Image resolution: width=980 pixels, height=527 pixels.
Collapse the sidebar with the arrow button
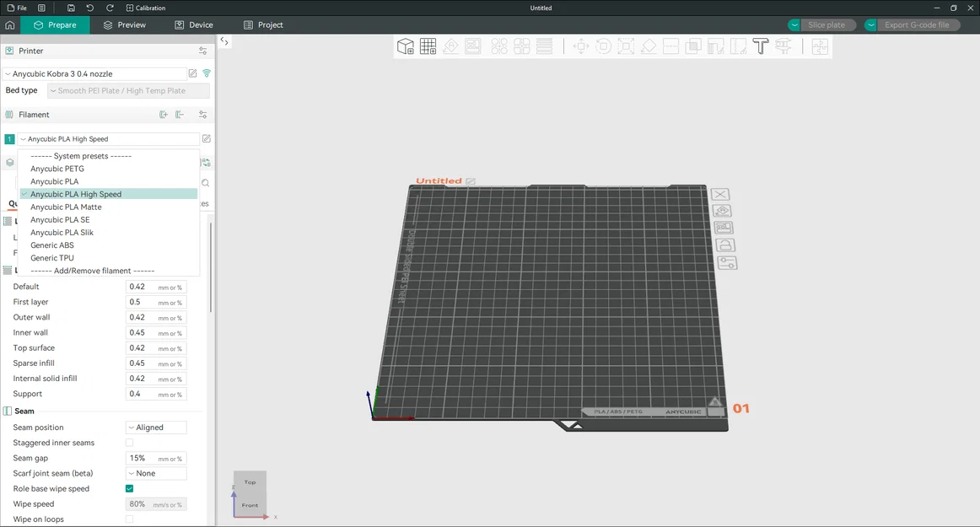224,41
